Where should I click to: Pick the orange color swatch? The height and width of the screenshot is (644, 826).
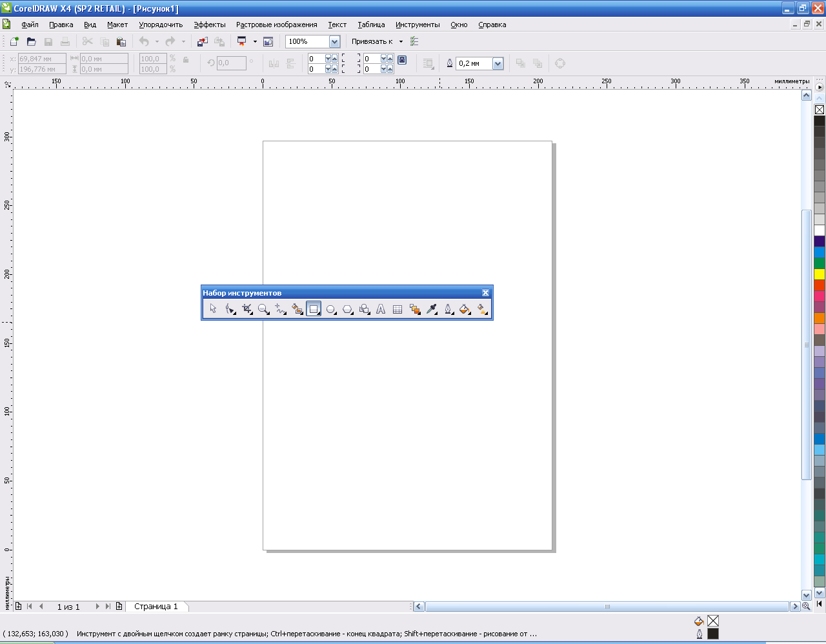820,318
